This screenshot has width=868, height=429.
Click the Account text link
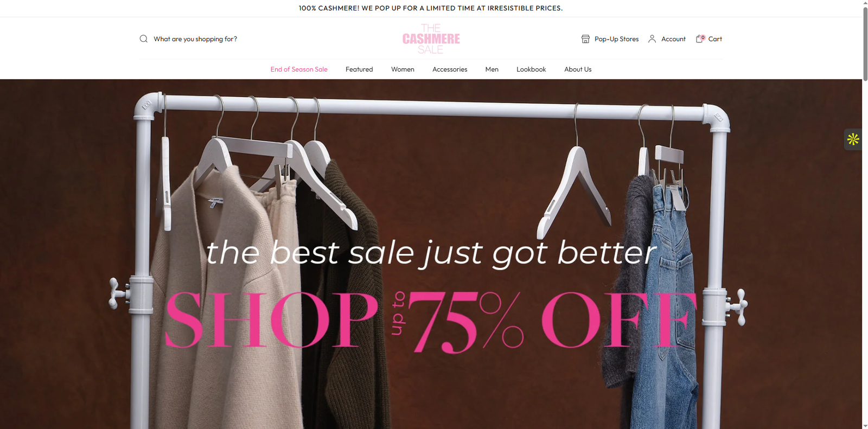pyautogui.click(x=673, y=39)
